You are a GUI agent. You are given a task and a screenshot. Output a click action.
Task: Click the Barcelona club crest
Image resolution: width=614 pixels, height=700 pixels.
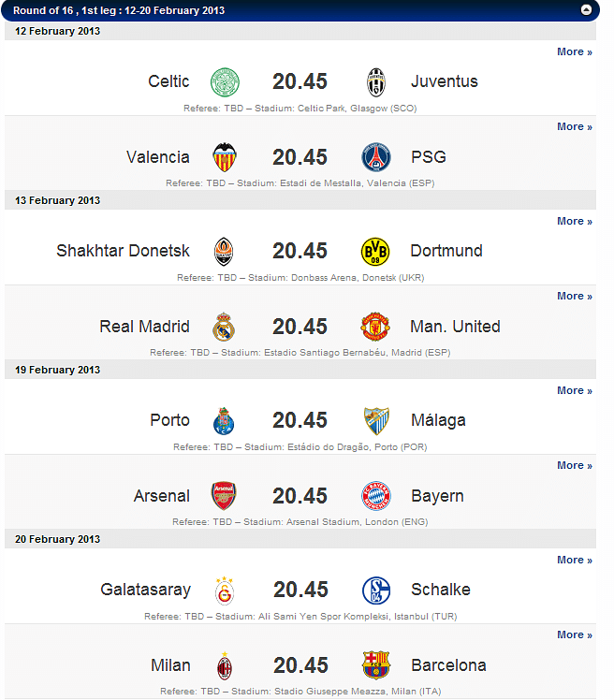pos(376,665)
